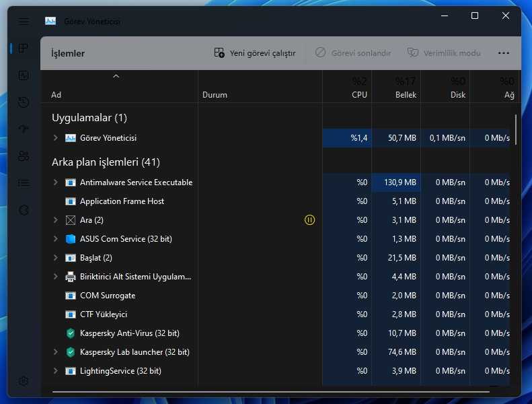This screenshot has width=532, height=404.
Task: Click the 10,7 MB memory cell
Action: [396, 333]
